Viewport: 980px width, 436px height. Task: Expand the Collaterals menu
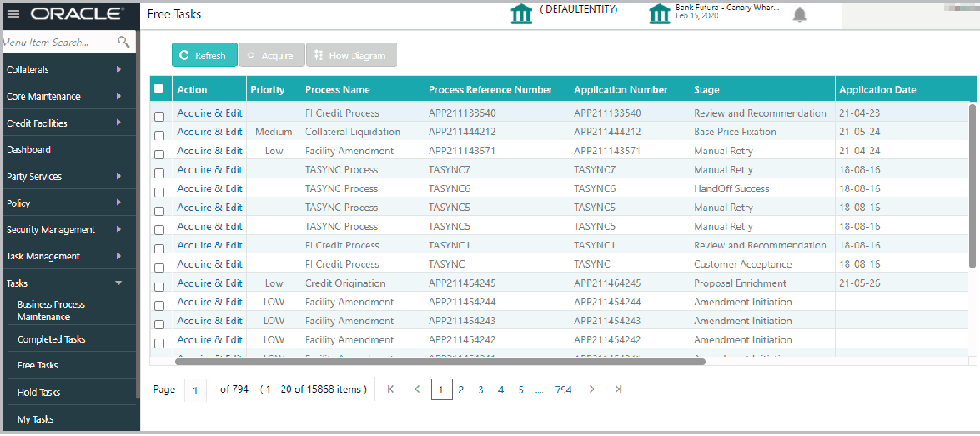tap(118, 69)
